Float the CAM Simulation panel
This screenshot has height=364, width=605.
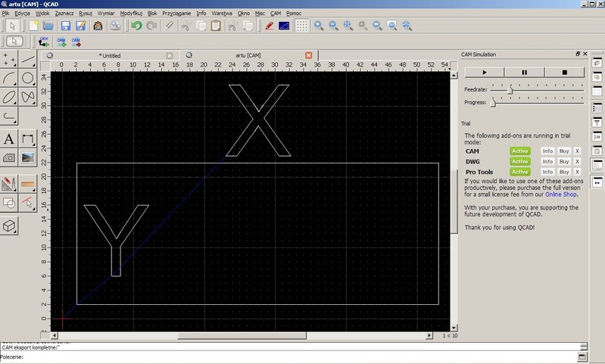point(578,54)
